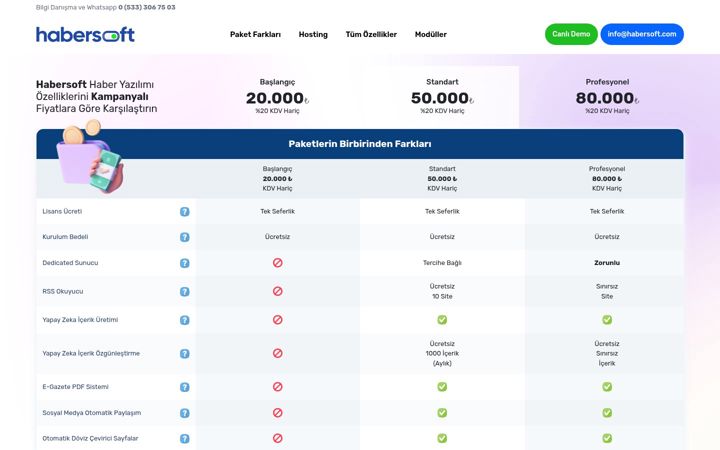This screenshot has height=450, width=720.
Task: Click the Tercihe Bağlı cell
Action: (442, 263)
